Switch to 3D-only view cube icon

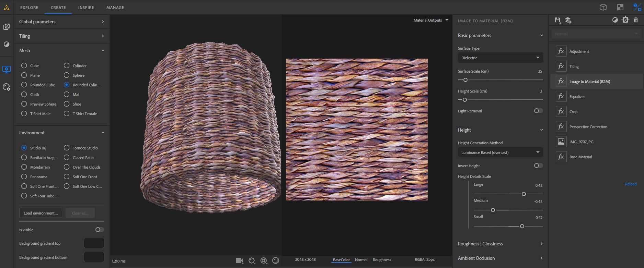[603, 7]
